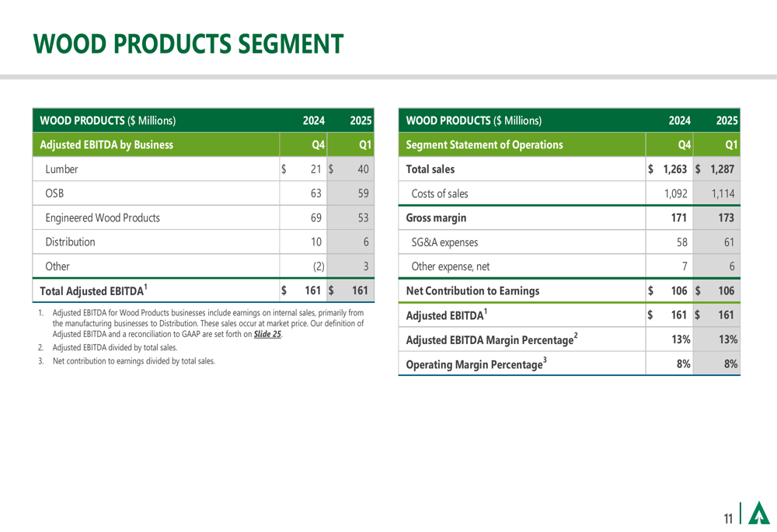Click Costs of sales Q4 value 1,092
The height and width of the screenshot is (532, 777).
676,193
